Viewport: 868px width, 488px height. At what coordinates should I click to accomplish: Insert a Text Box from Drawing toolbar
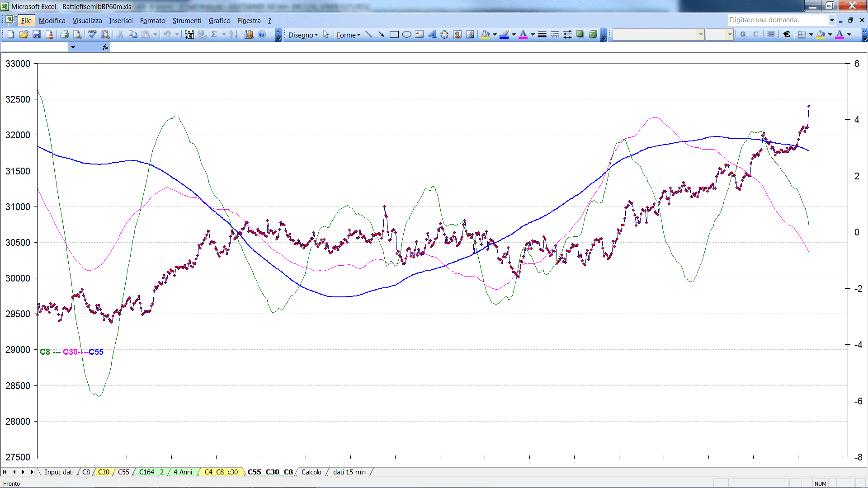coord(420,34)
